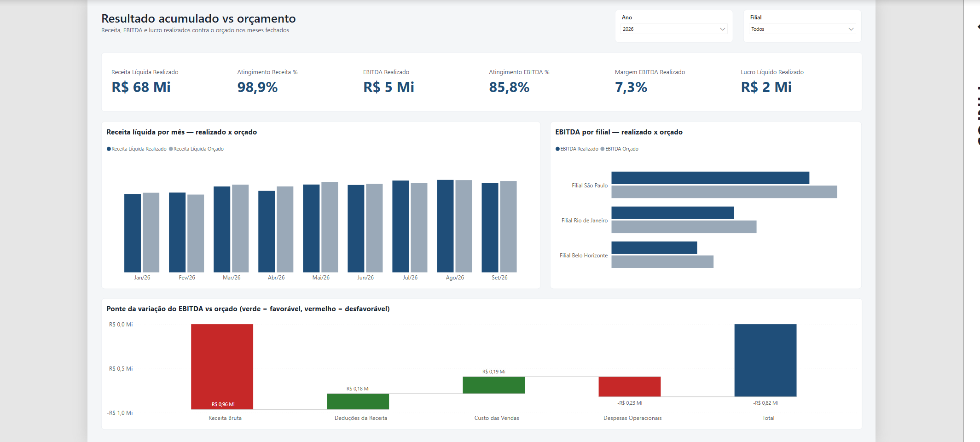Select the blue Total waterfall column

pyautogui.click(x=765, y=360)
